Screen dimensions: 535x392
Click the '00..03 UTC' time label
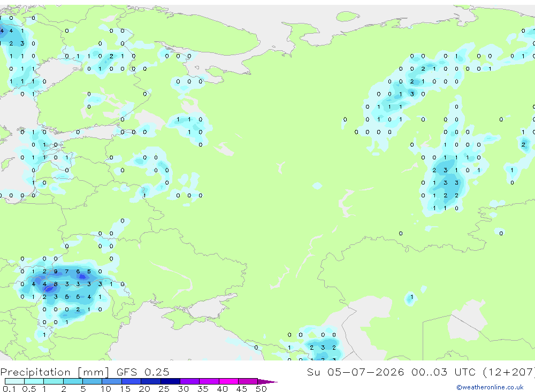click(444, 372)
